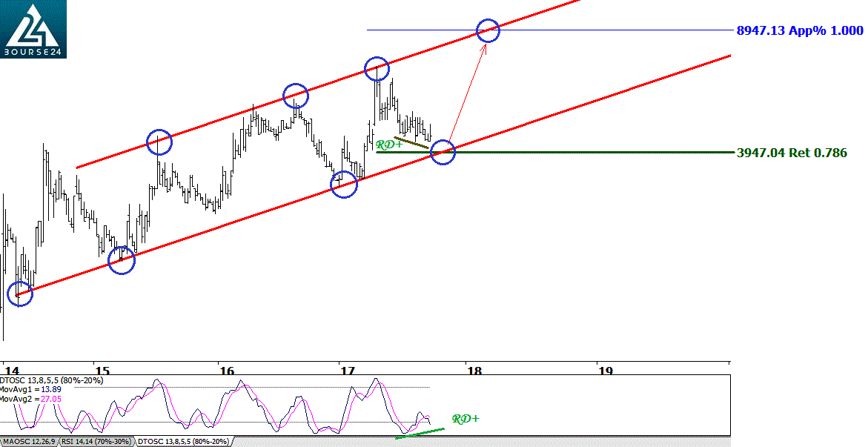Select the magenta MovAvg2 value 27.05
Screen dimensions: 868x447
[x=50, y=399]
